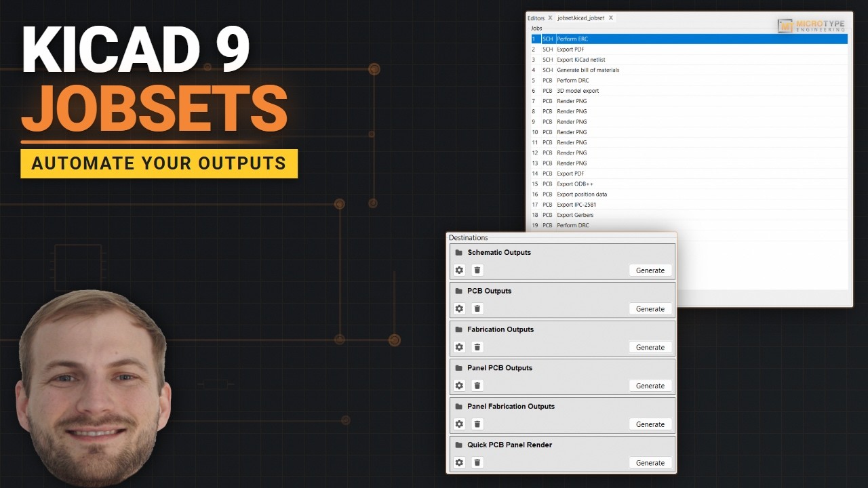
Task: Select job 17 Export IPC-2581
Action: coord(689,205)
